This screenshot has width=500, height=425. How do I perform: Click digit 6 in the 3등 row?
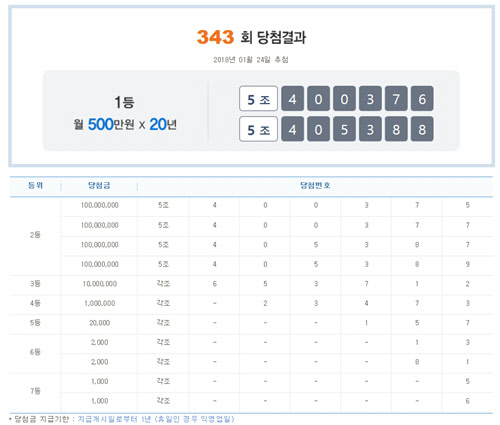tap(215, 284)
